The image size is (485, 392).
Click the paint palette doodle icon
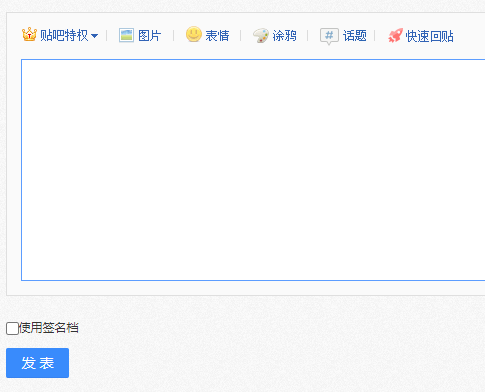[261, 35]
